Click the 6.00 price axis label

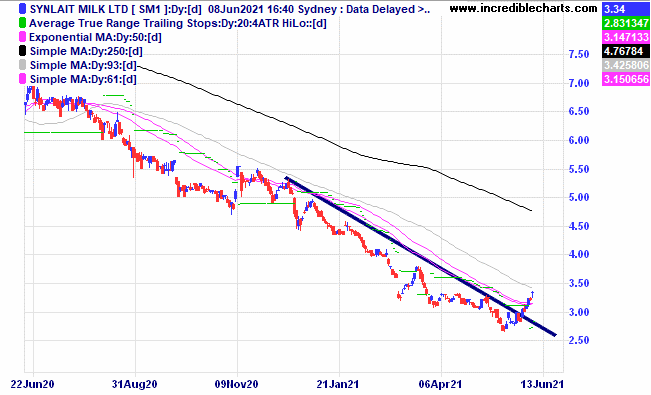coord(579,140)
